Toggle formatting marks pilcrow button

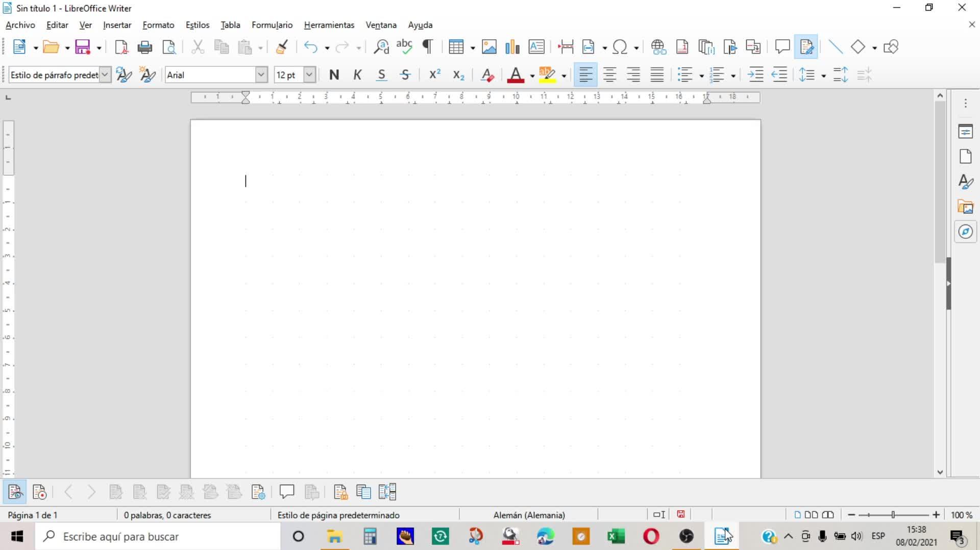coord(428,47)
